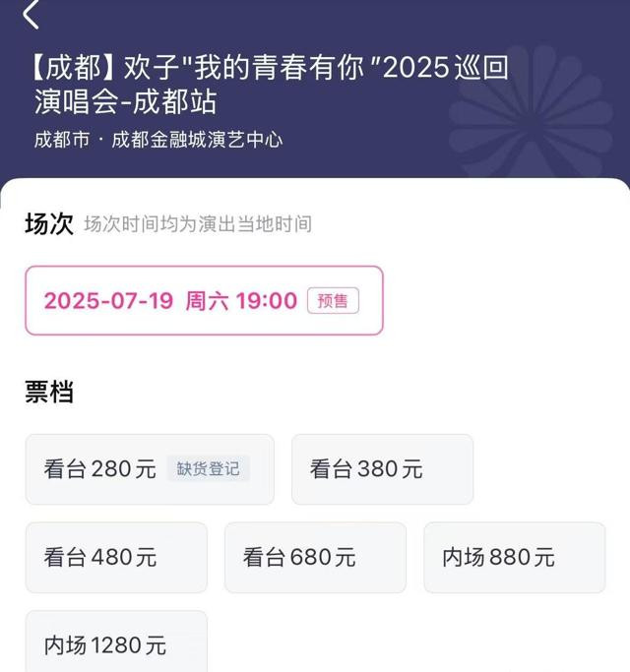The width and height of the screenshot is (630, 672).
Task: Pick the 看台 480元 ticket tier
Action: pos(116,557)
